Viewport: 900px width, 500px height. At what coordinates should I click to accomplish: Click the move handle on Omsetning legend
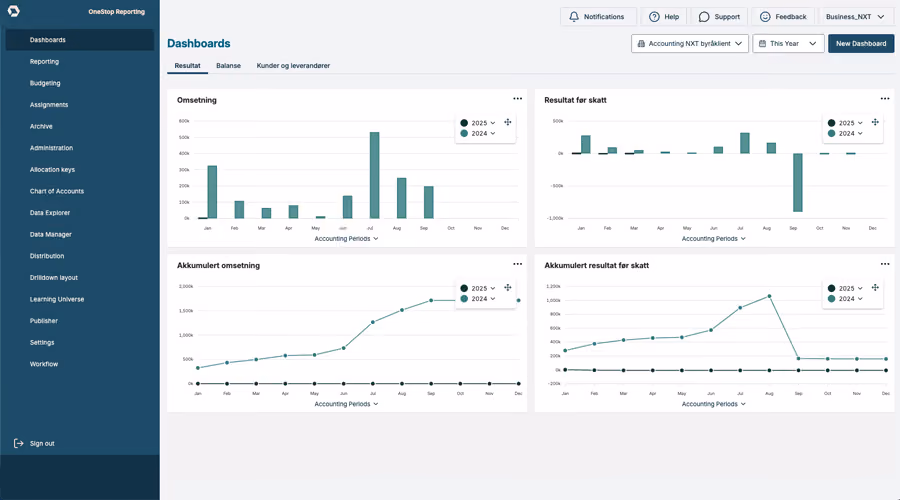pyautogui.click(x=507, y=122)
